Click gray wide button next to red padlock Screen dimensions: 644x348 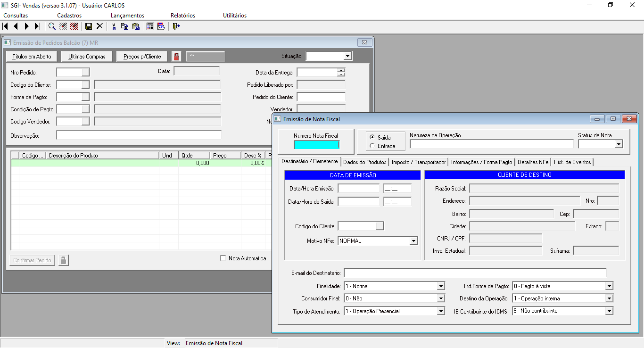tap(206, 57)
